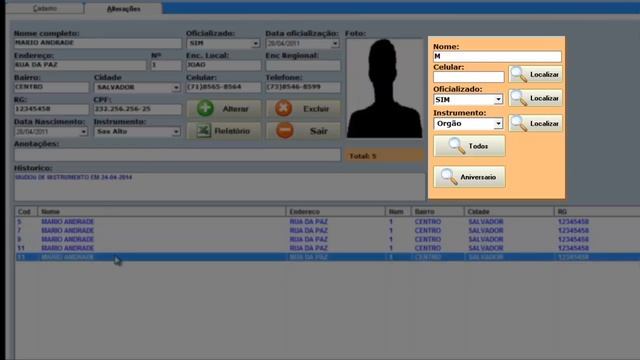The image size is (640, 360).
Task: Click the silhouette photo thumbnail
Action: tap(384, 88)
